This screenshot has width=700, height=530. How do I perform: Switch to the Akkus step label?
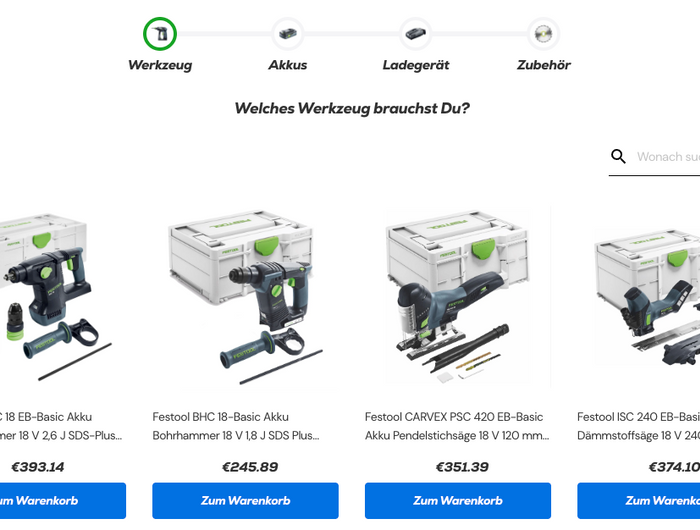coord(288,65)
